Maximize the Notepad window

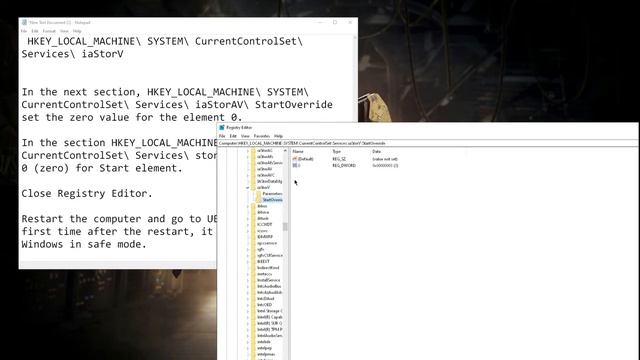[x=335, y=22]
